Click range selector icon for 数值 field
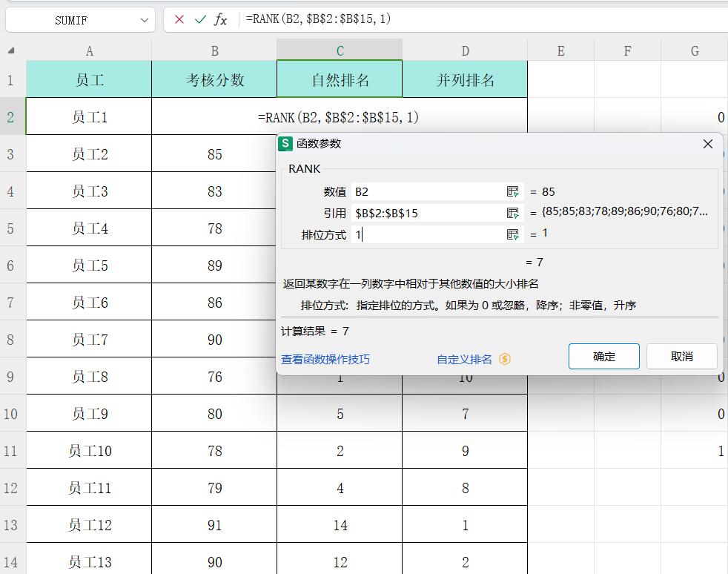 pyautogui.click(x=512, y=192)
